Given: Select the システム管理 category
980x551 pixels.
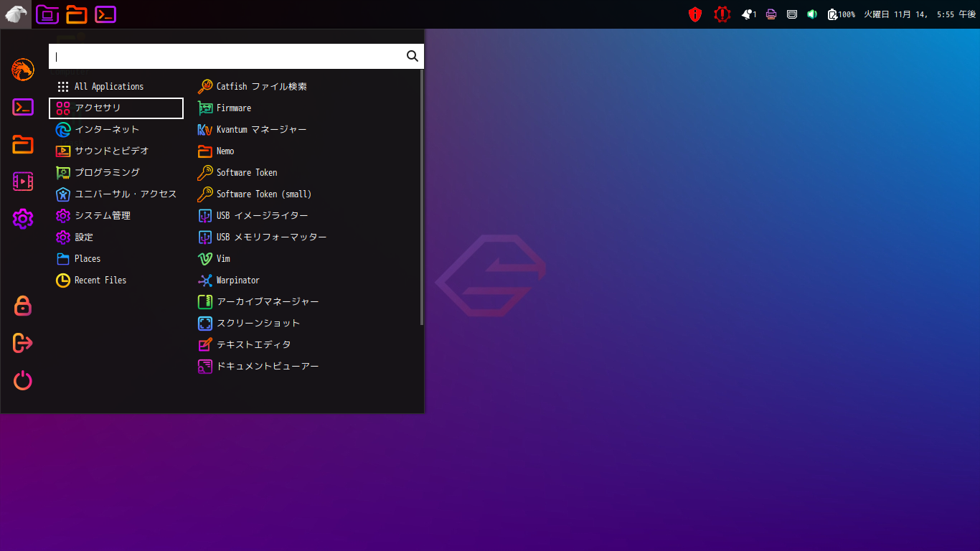Looking at the screenshot, I should (116, 215).
